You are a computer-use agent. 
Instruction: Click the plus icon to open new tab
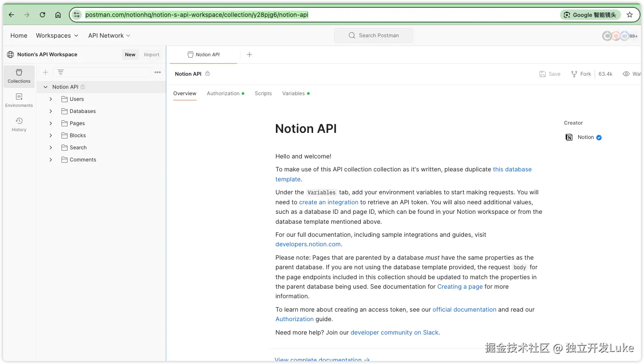click(249, 55)
